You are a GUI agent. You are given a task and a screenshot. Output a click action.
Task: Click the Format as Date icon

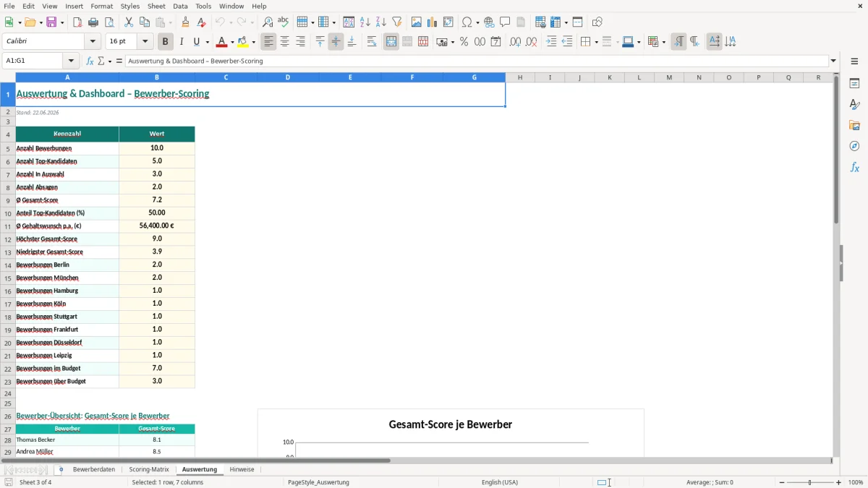[x=496, y=42]
